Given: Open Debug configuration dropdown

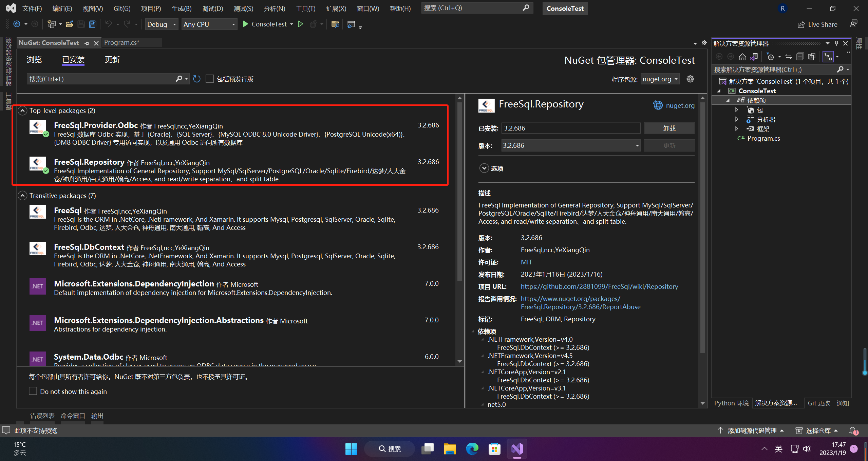Looking at the screenshot, I should point(162,24).
